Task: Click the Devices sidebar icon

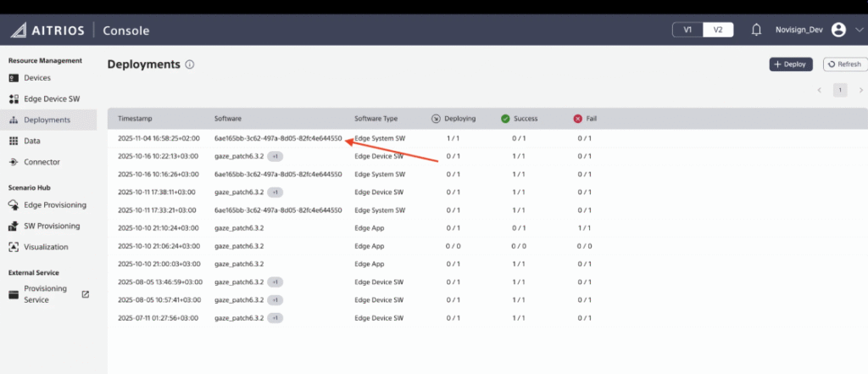Action: [x=14, y=78]
